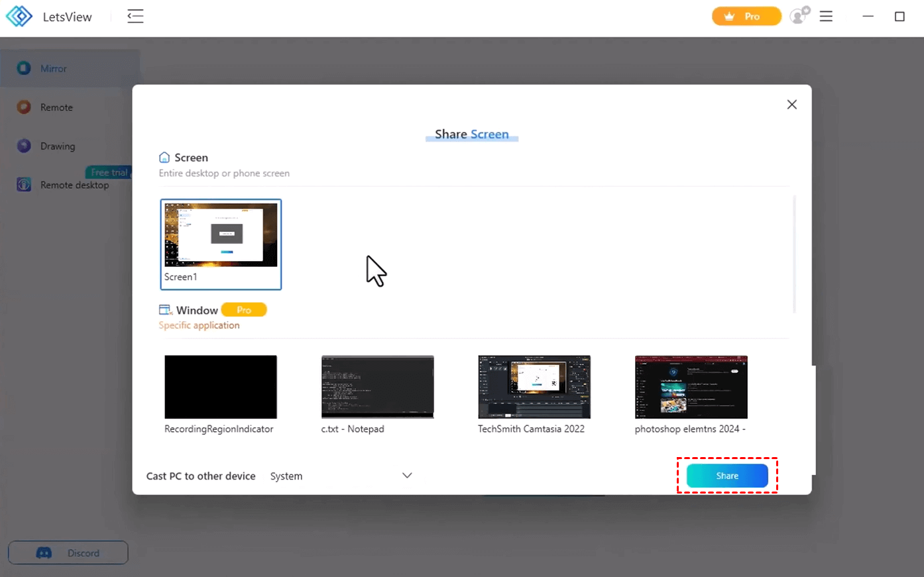Collapse the sidebar with the toggle icon
This screenshot has width=924, height=577.
135,17
